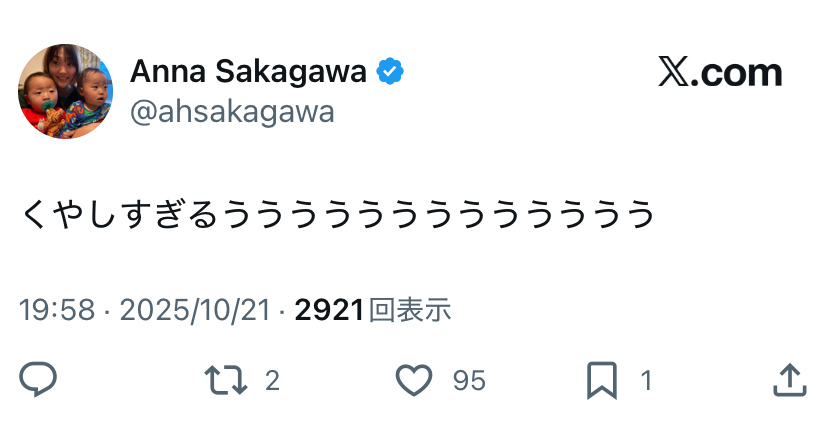The width and height of the screenshot is (828, 433).
Task: Repost this tweet using the retweet icon
Action: (x=225, y=380)
